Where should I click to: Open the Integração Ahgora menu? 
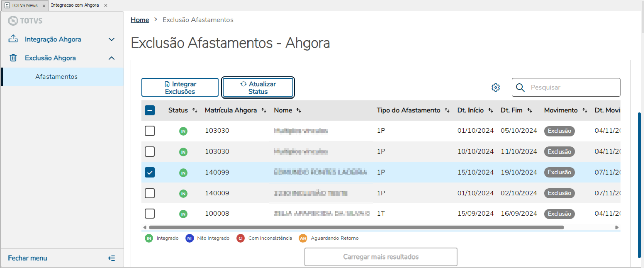click(x=62, y=39)
